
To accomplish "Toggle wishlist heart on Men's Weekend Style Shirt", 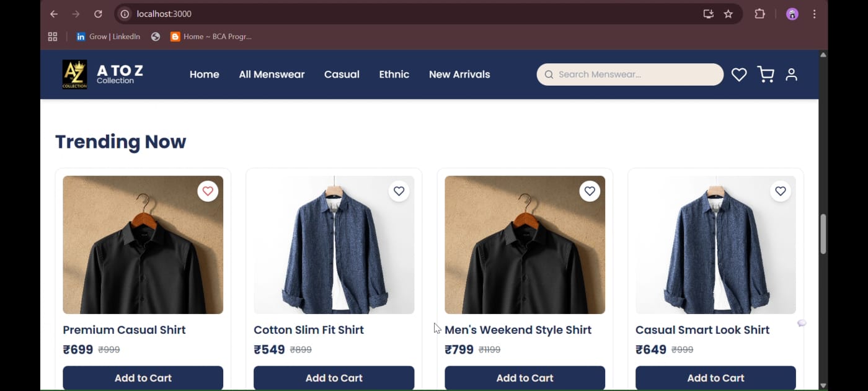I will click(x=590, y=191).
